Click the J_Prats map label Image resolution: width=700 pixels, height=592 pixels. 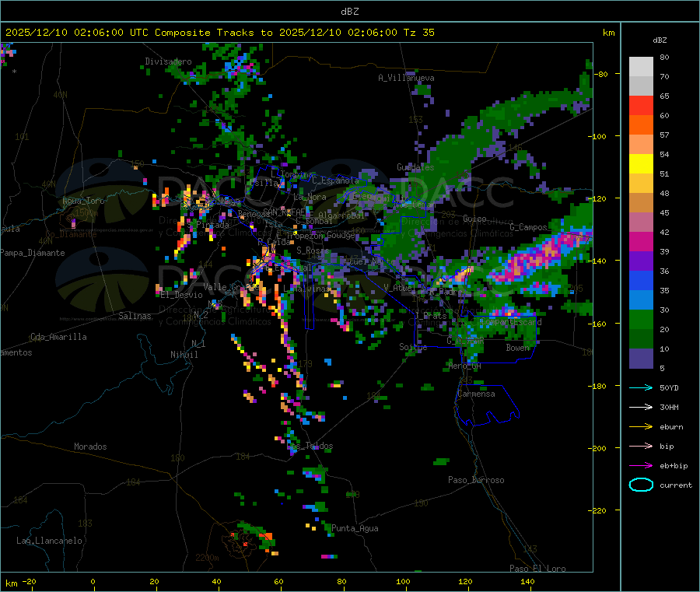click(431, 316)
